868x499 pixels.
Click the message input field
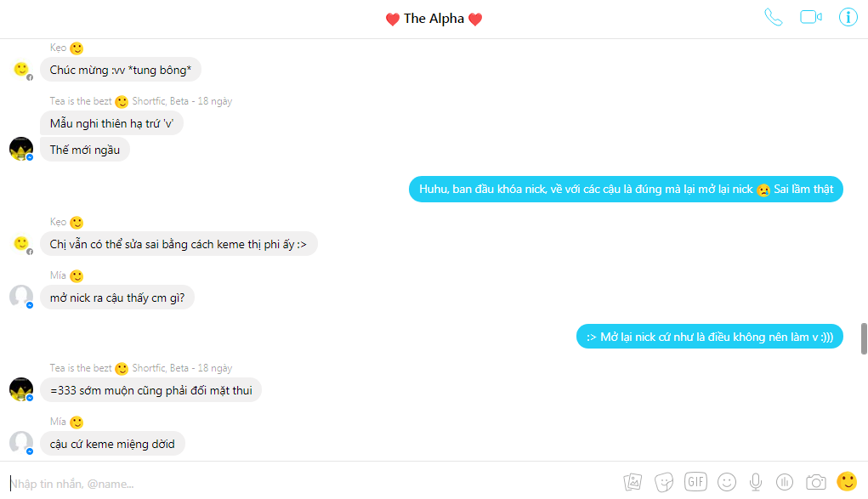pyautogui.click(x=310, y=484)
